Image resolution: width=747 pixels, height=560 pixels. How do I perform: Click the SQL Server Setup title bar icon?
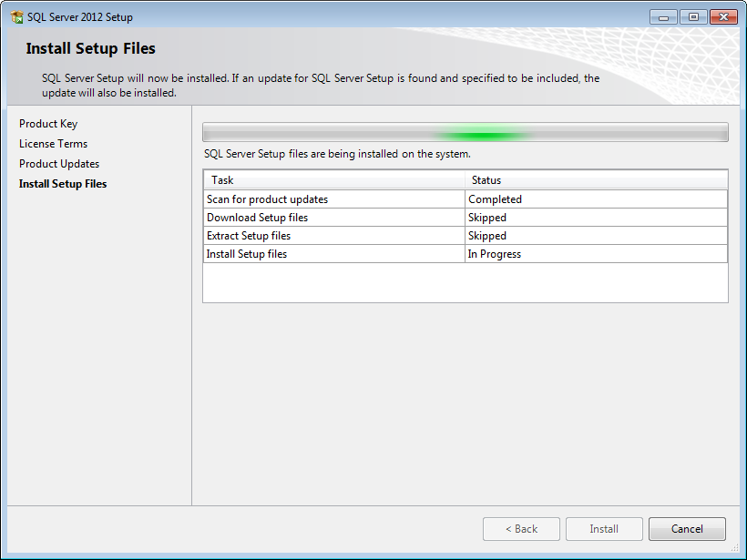coord(16,17)
